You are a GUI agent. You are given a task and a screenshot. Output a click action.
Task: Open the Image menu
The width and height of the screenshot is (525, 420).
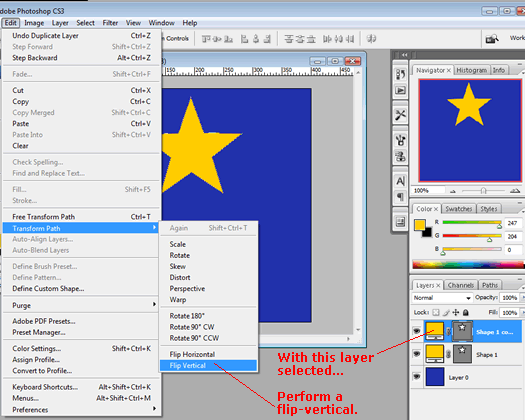pos(34,23)
